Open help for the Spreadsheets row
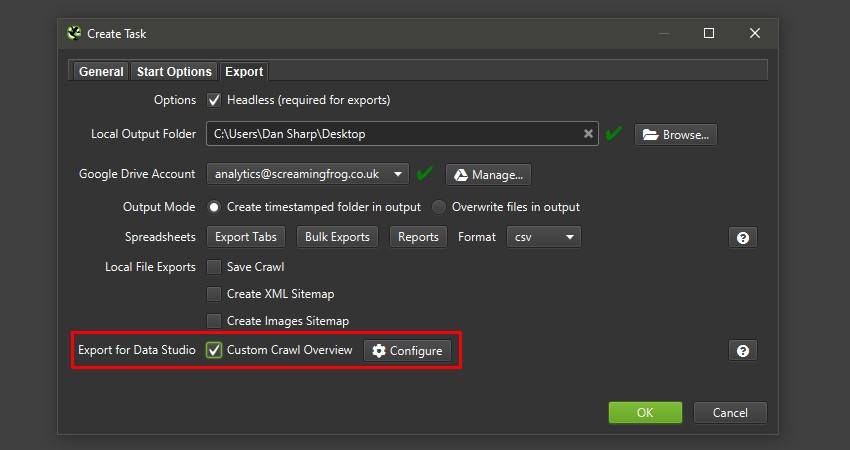Viewport: 850px width, 450px height. point(743,237)
